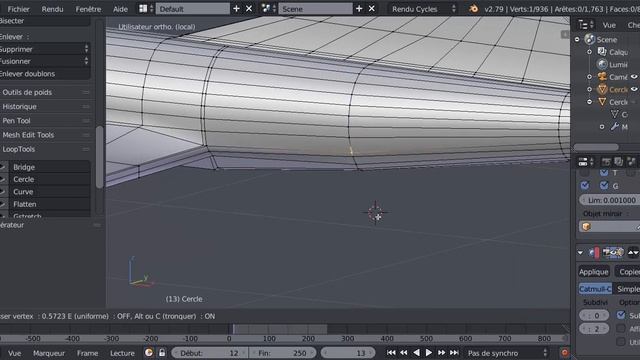Delete the Default screen layout with X
Viewport: 640px width, 360px height.
pyautogui.click(x=249, y=9)
